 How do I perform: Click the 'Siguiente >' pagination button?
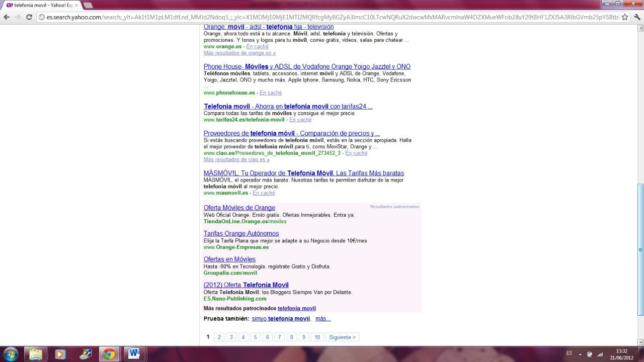tap(342, 337)
